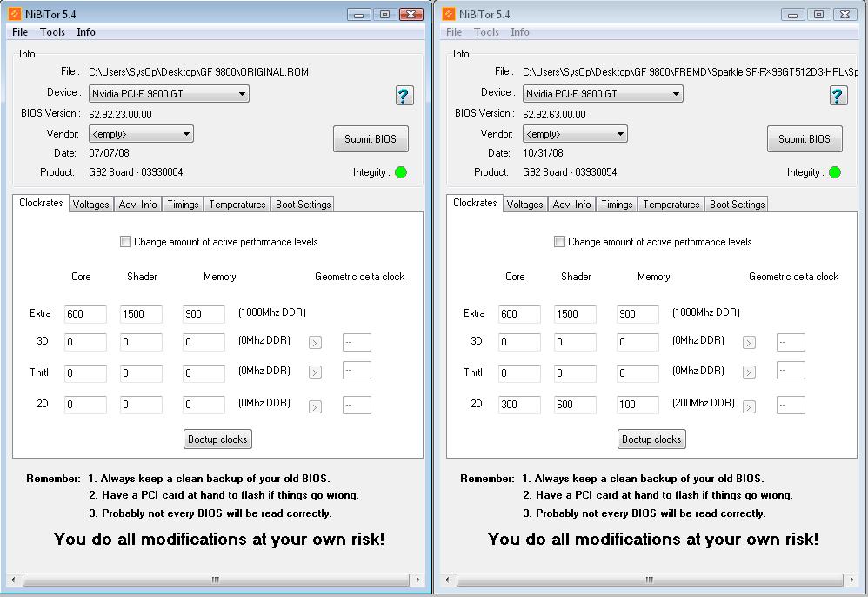Click the NiBiTor app icon in right title bar

point(449,14)
